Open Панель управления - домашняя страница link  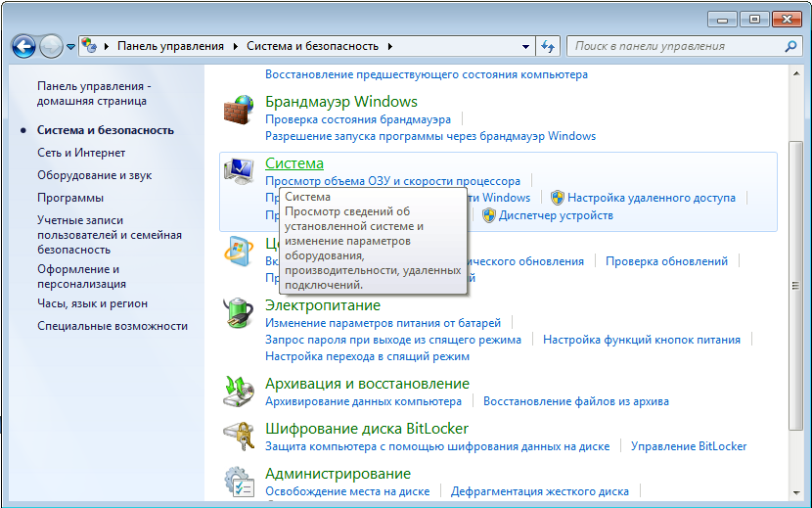[x=94, y=93]
